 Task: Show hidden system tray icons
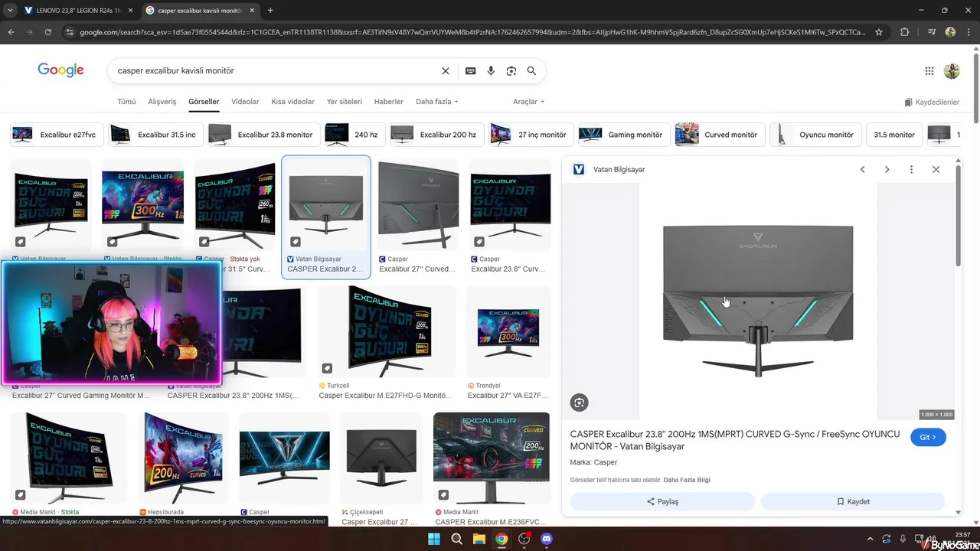(869, 539)
